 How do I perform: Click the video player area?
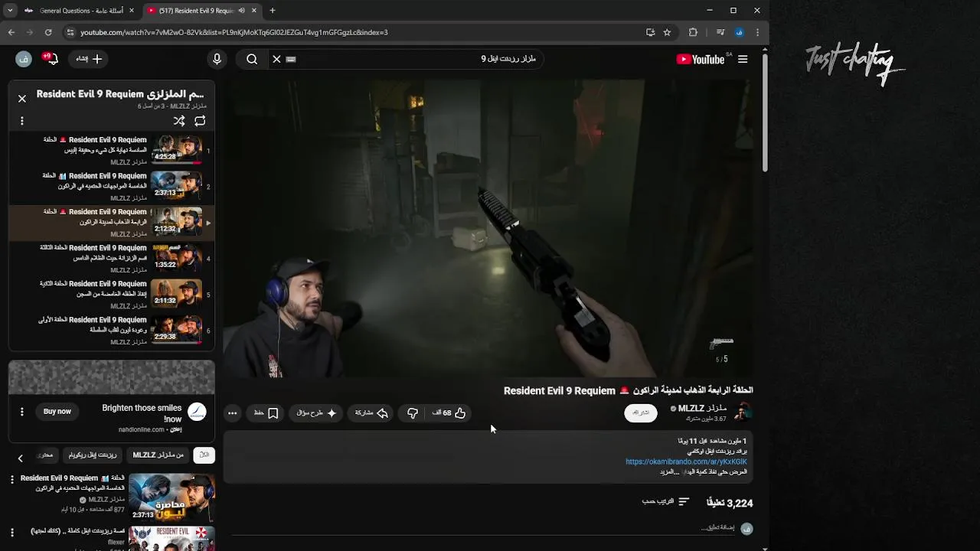click(x=488, y=230)
